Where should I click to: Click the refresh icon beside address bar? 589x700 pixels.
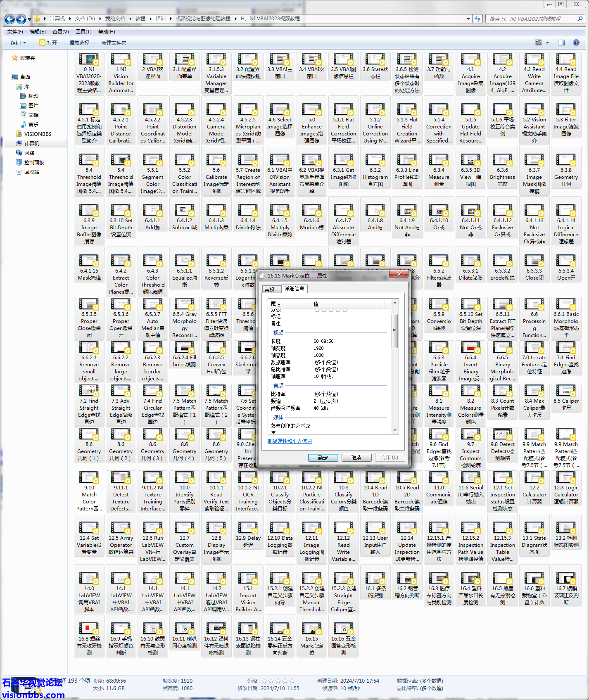pos(477,19)
